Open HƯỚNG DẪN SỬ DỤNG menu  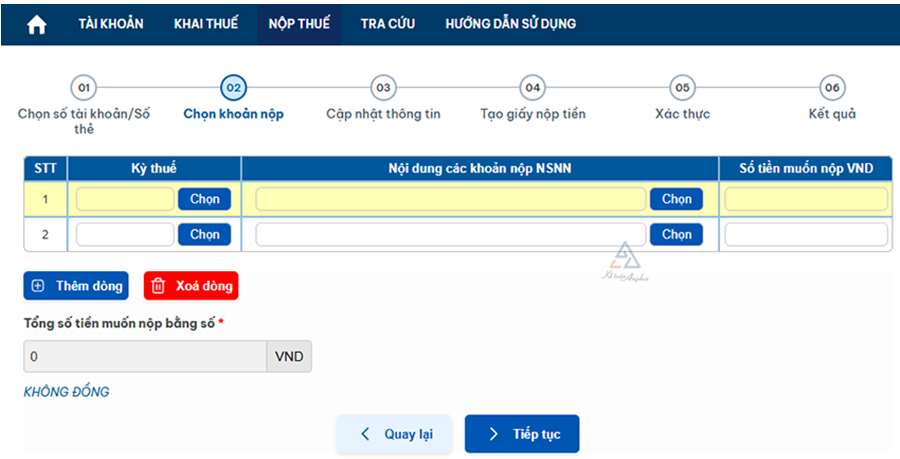510,24
